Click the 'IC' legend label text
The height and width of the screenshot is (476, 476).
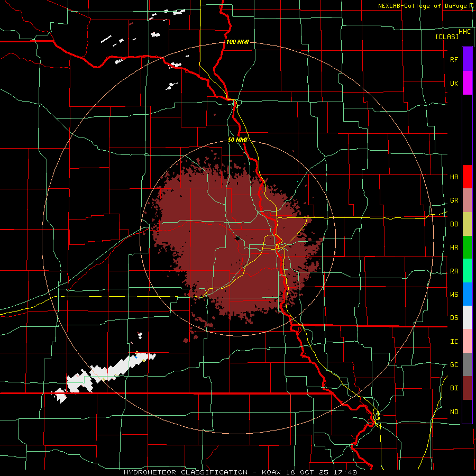coord(454,342)
